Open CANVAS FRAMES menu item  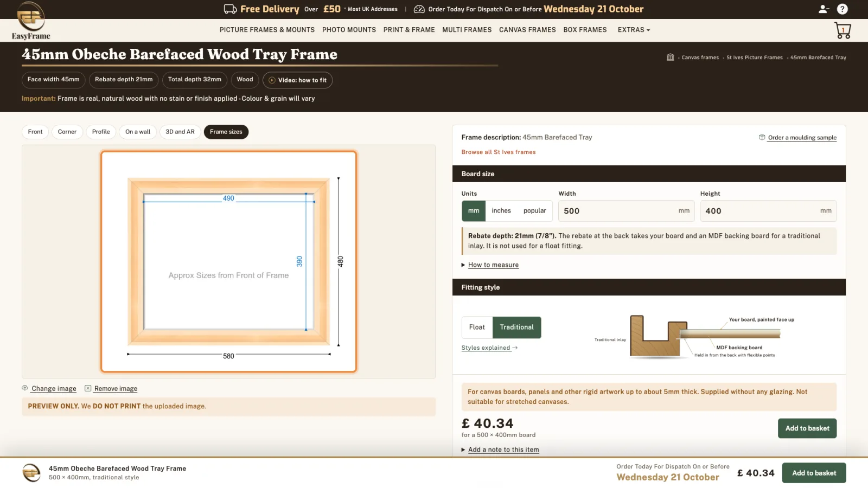pos(527,30)
